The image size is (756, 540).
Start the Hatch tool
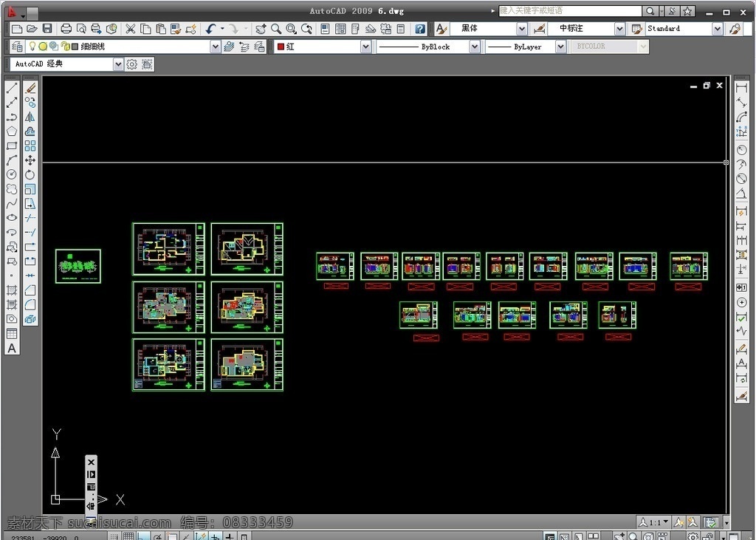pos(12,290)
